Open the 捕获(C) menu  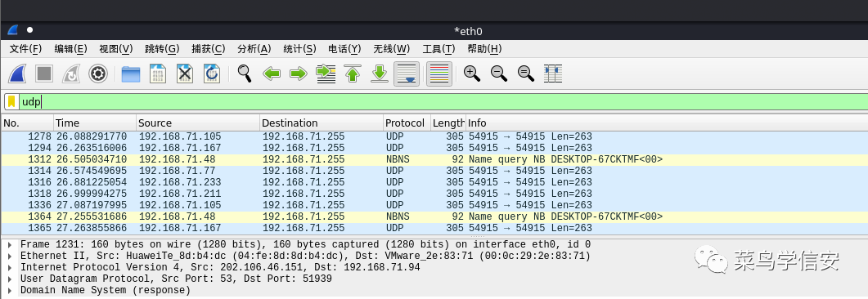click(x=208, y=49)
